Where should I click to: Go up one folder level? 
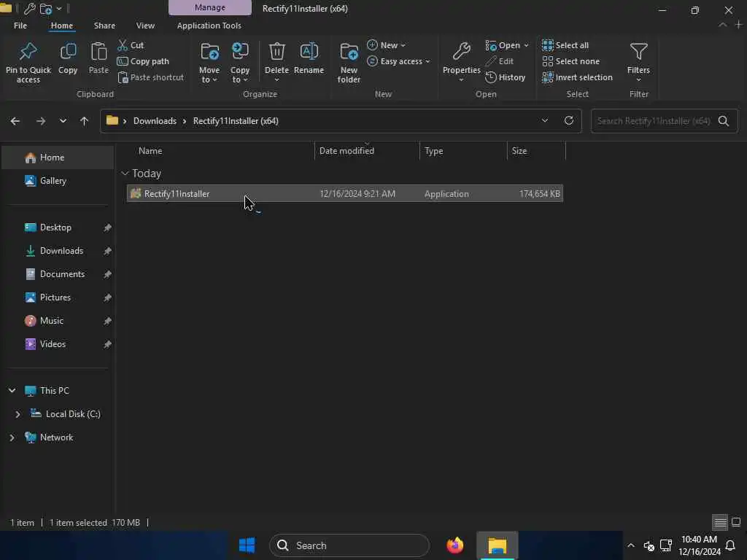click(85, 121)
